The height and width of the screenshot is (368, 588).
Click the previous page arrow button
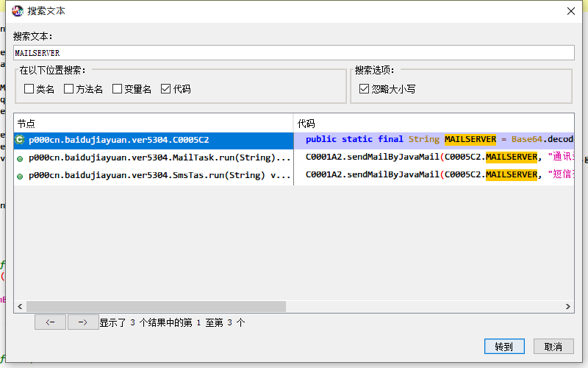pyautogui.click(x=50, y=322)
